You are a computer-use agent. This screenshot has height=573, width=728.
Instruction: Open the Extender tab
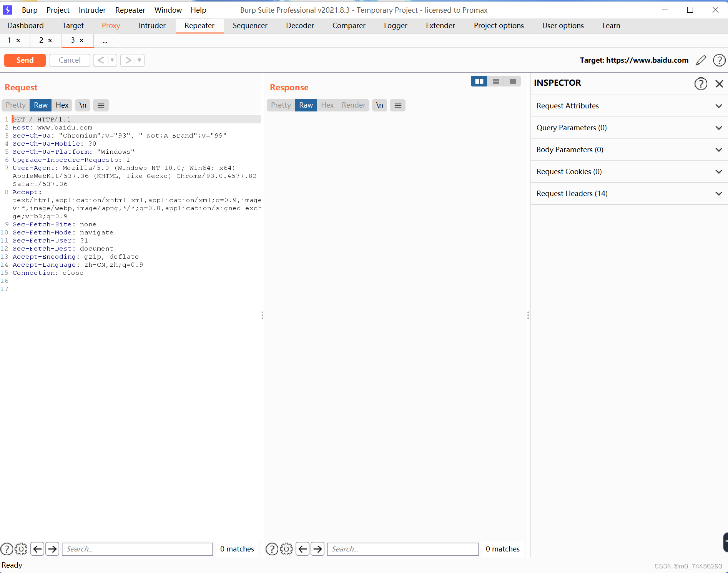tap(440, 25)
